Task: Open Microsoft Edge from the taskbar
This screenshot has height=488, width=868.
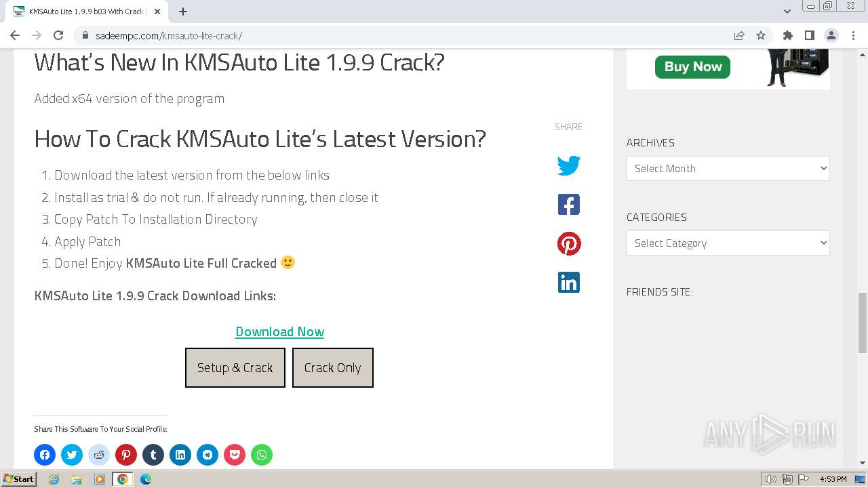Action: click(x=146, y=479)
